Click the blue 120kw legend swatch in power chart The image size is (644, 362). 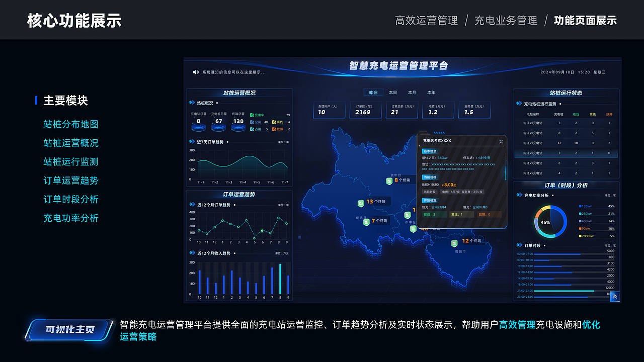(580, 206)
